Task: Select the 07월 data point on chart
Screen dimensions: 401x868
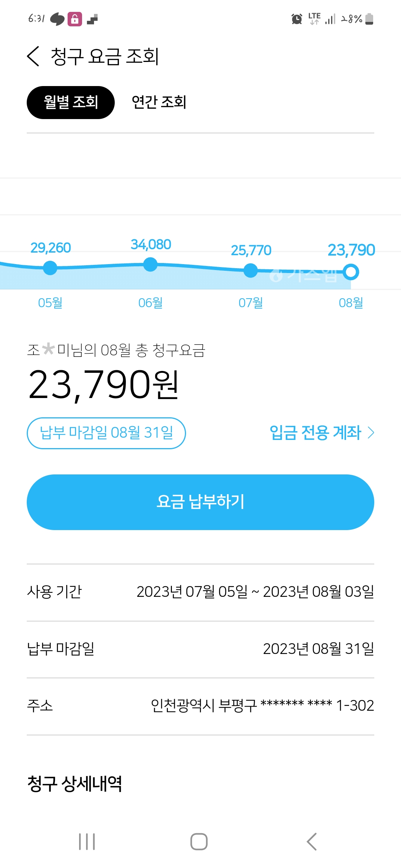Action: (x=251, y=270)
